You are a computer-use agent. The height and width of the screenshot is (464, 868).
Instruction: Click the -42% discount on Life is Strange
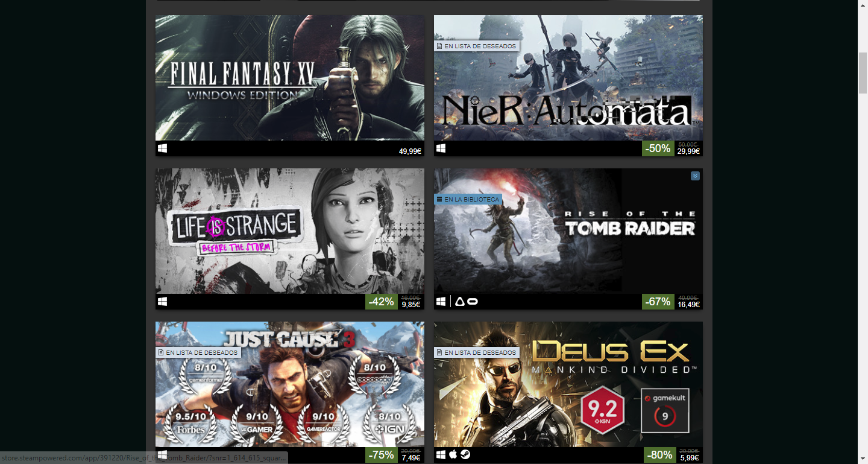(x=381, y=302)
